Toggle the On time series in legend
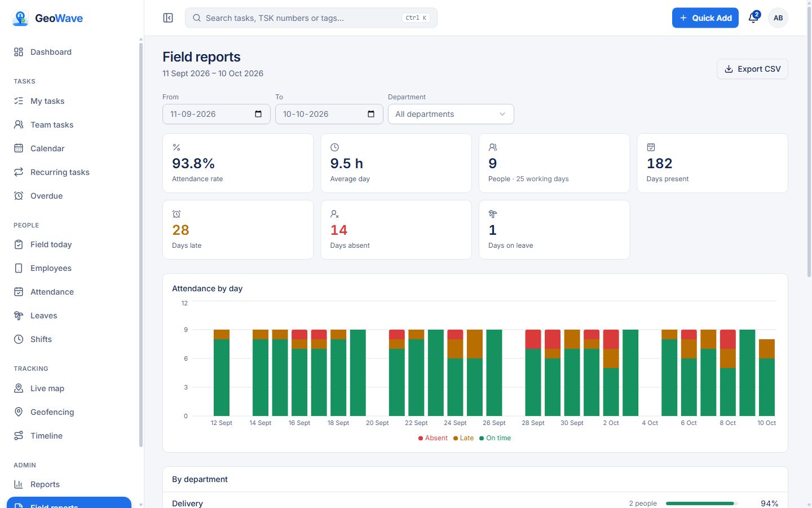 click(495, 438)
